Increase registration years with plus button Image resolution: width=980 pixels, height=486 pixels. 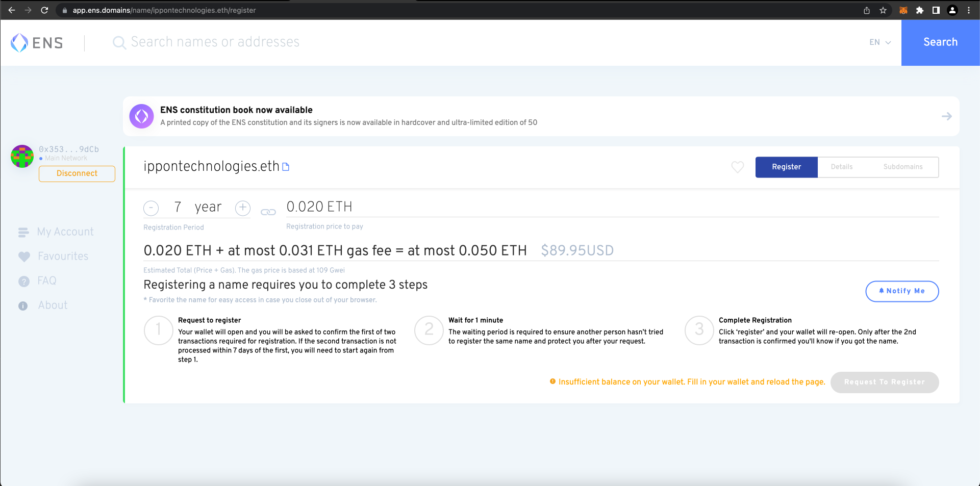coord(243,208)
